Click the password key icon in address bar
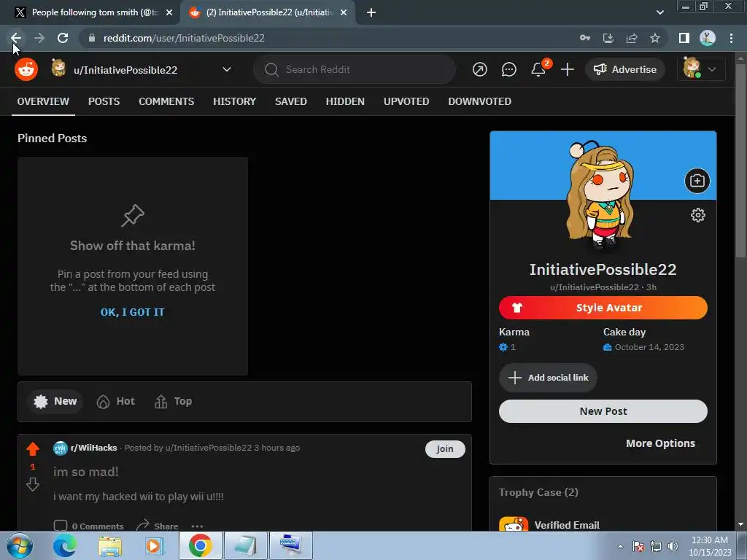This screenshot has width=747, height=560. pos(585,38)
